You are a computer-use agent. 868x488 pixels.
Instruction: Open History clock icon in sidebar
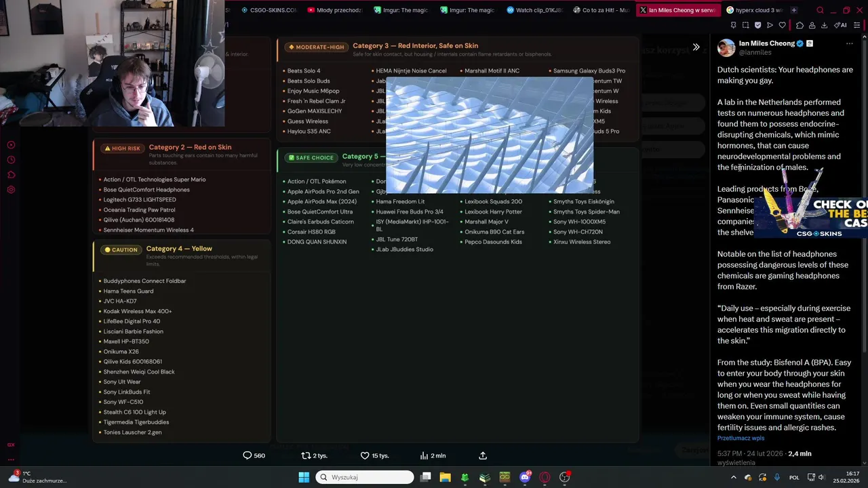click(11, 160)
